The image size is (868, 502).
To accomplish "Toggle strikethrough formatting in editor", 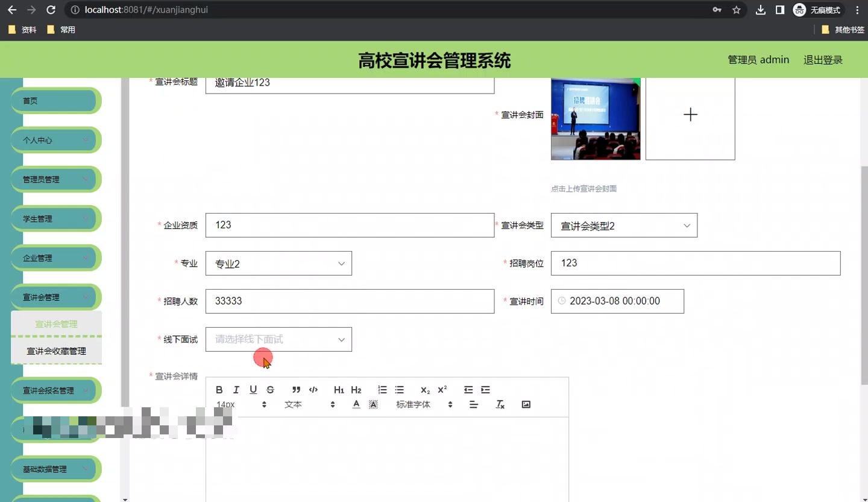I will tap(270, 390).
